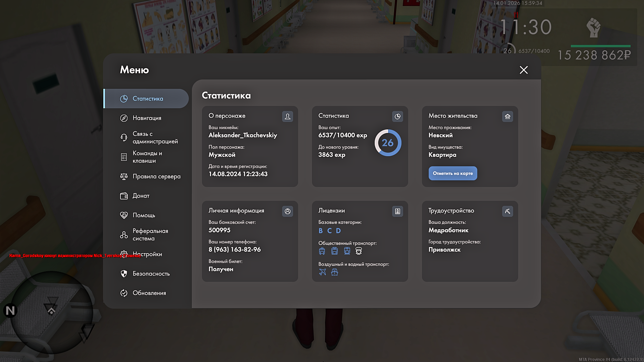Click the circular minimap radar
The image size is (644, 362).
(52, 312)
